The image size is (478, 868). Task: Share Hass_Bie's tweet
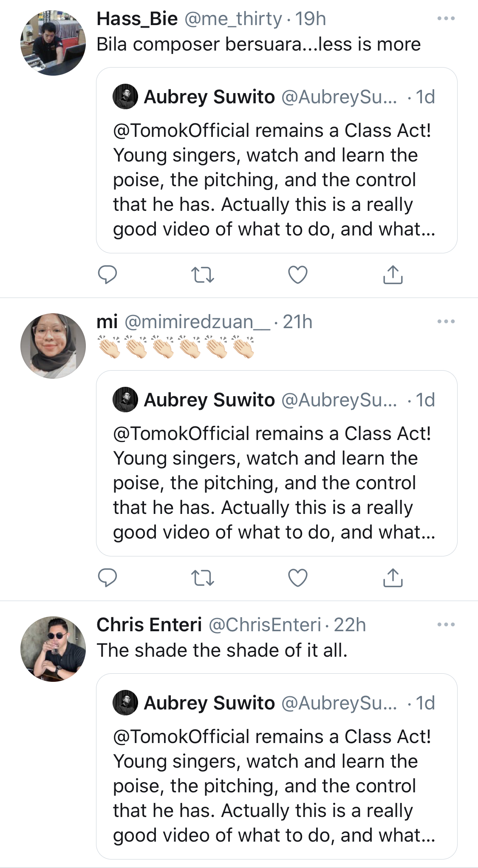click(393, 275)
